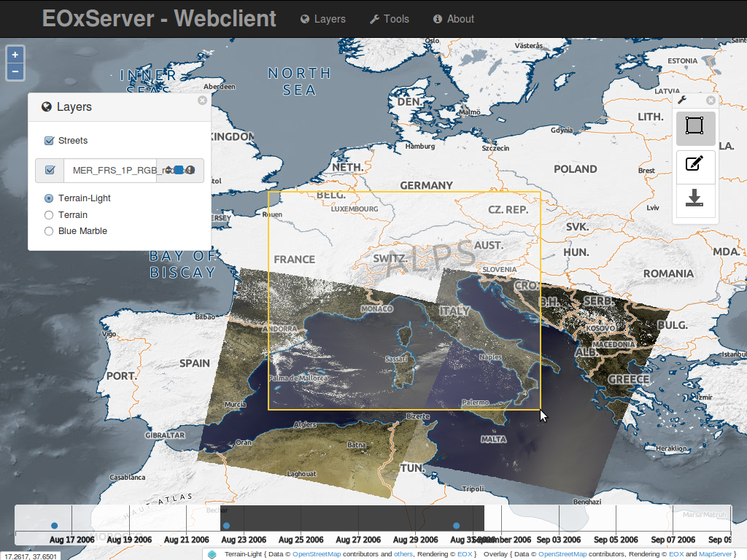Zoom out the map with minus button
747x560 pixels.
click(x=15, y=72)
